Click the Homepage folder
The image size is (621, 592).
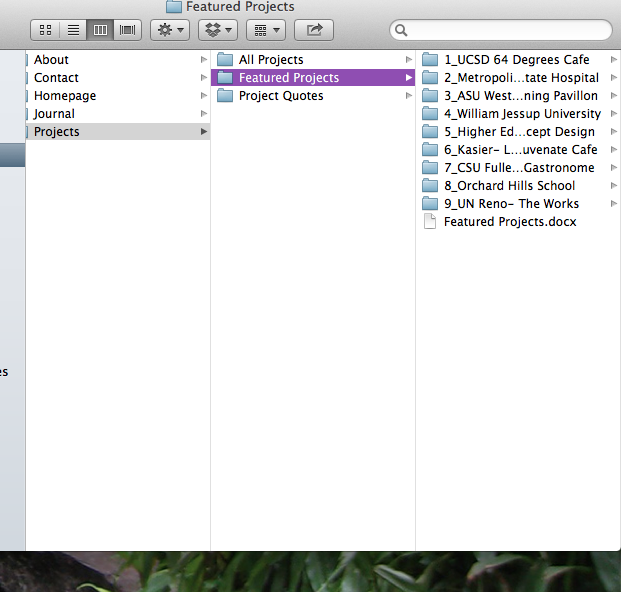[x=65, y=96]
